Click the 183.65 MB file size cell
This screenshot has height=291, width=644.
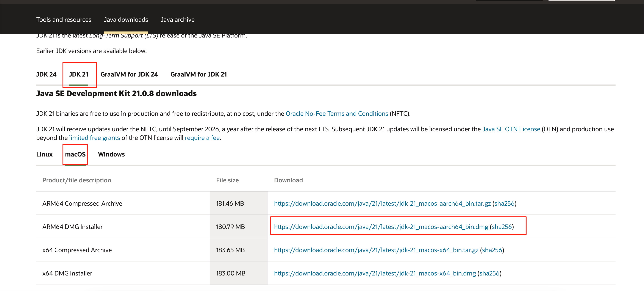pyautogui.click(x=239, y=250)
